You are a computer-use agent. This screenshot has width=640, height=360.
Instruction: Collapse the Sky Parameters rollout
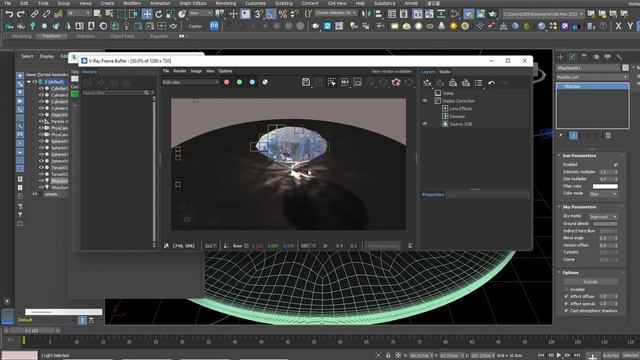[x=579, y=207]
